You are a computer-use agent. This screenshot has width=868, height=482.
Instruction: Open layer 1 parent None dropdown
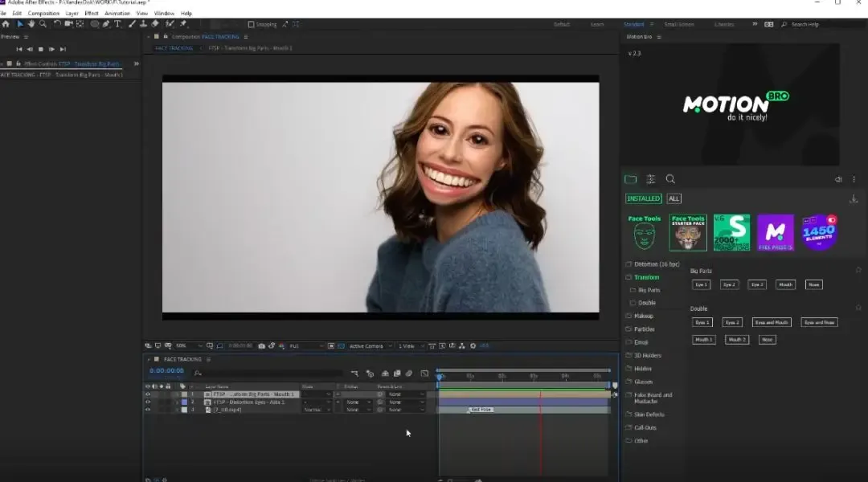coord(407,394)
